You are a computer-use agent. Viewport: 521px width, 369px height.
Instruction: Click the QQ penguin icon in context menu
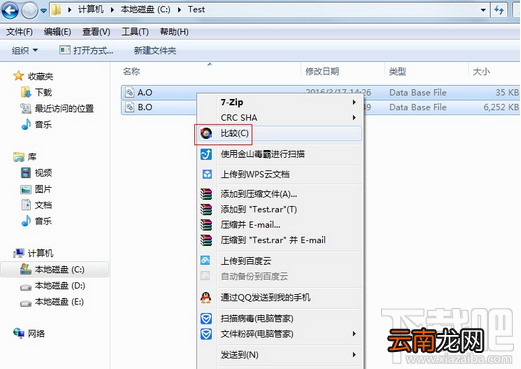(x=206, y=297)
